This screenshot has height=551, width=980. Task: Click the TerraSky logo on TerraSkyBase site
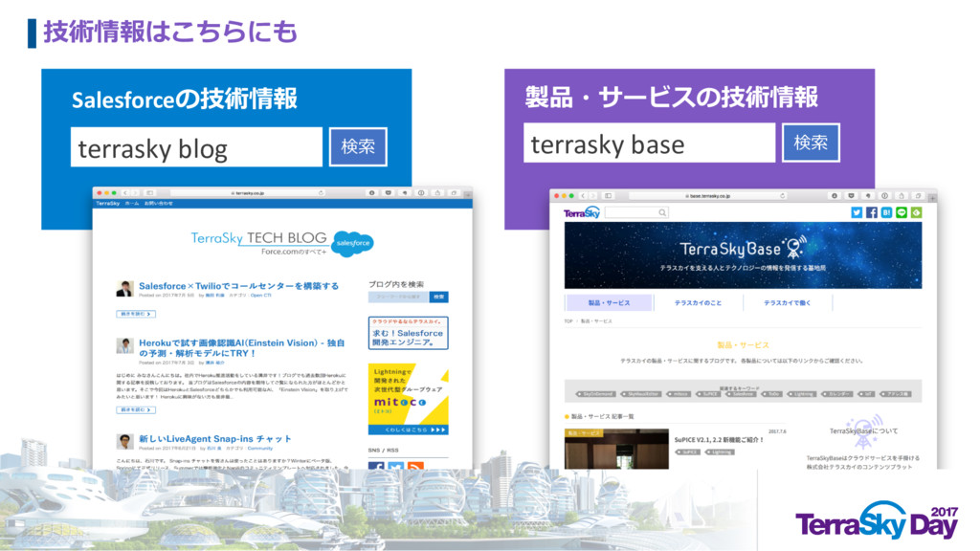(x=581, y=213)
